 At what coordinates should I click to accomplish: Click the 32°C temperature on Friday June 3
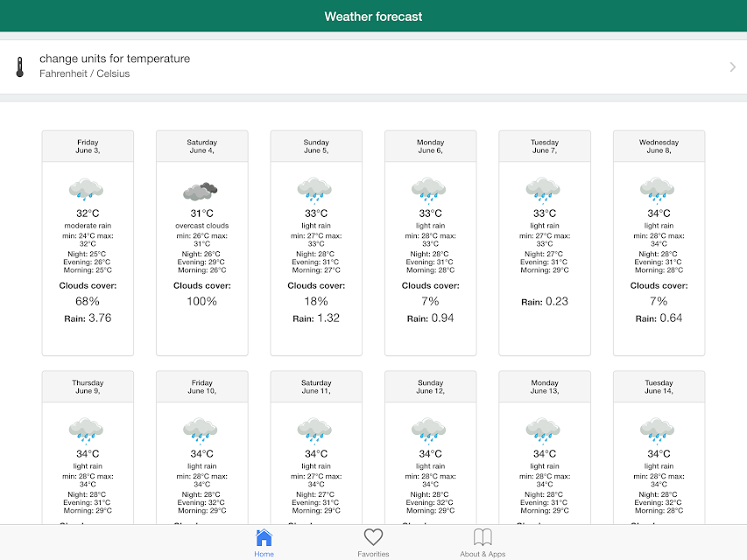pos(88,213)
